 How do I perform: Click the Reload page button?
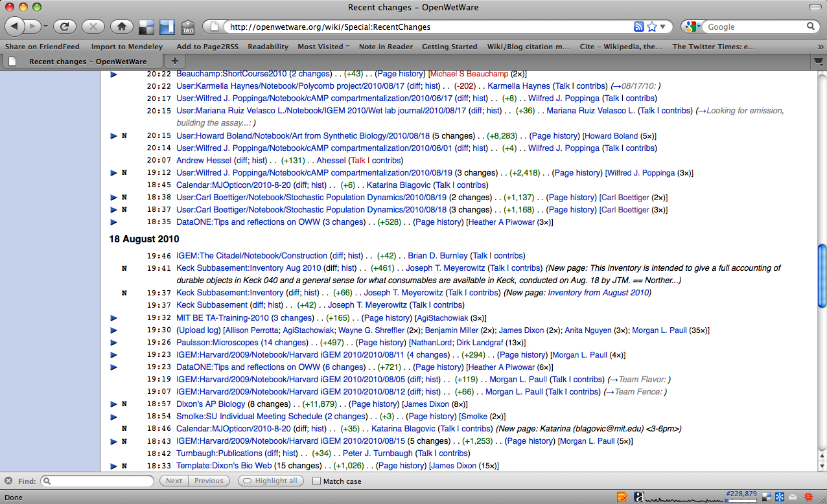65,27
